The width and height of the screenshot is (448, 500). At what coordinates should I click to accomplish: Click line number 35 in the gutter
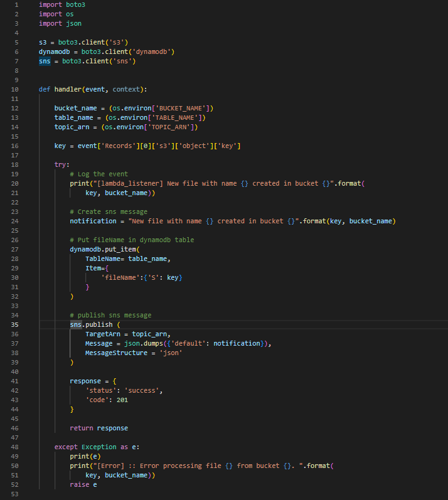click(14, 324)
